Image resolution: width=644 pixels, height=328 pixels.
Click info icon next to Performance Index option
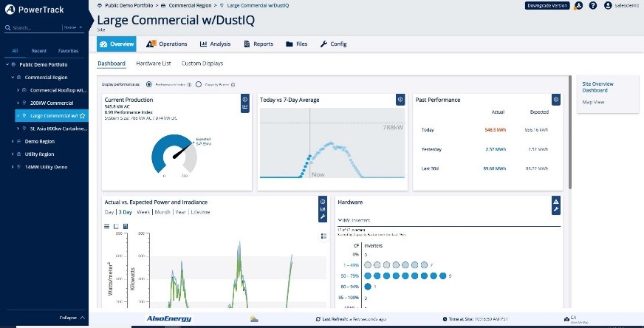pyautogui.click(x=189, y=85)
